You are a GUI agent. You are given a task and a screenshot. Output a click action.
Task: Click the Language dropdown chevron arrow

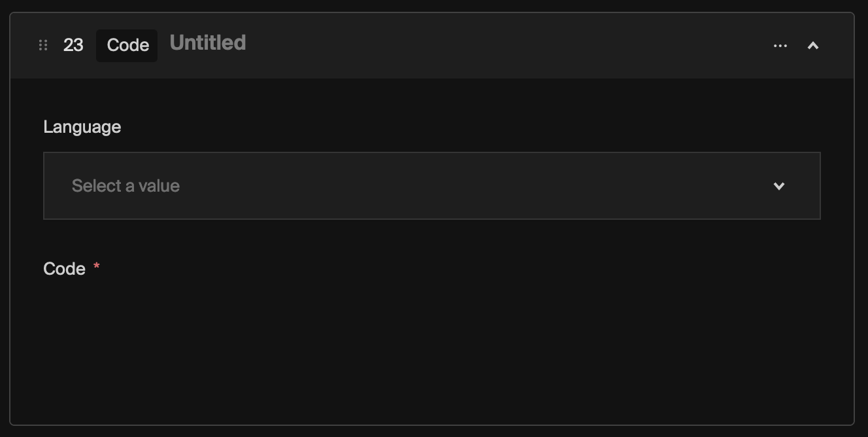coord(779,186)
